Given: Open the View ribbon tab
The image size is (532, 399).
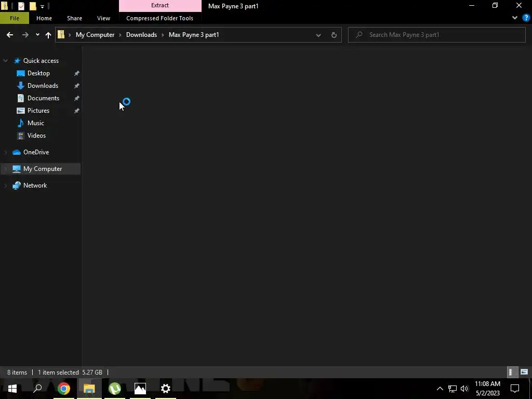Looking at the screenshot, I should point(103,18).
